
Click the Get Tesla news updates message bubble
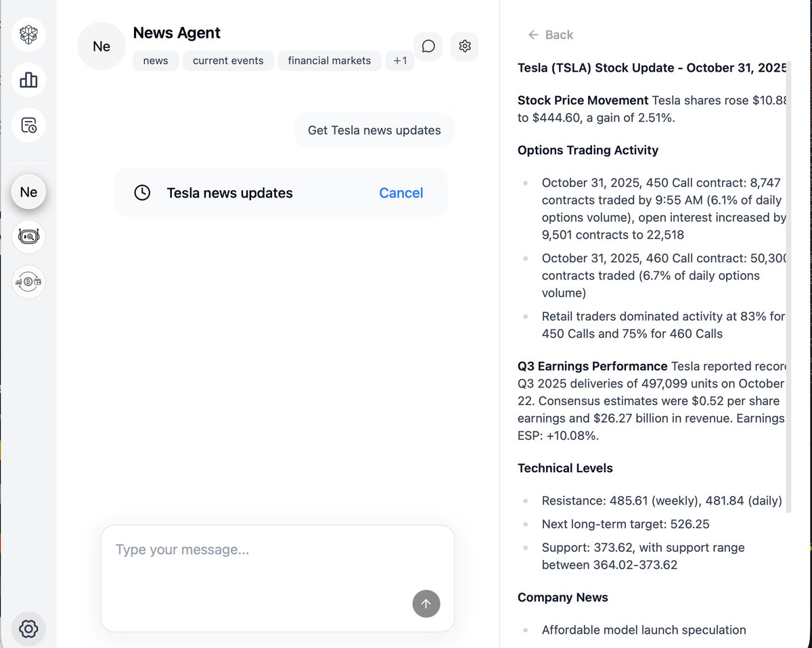pyautogui.click(x=374, y=130)
